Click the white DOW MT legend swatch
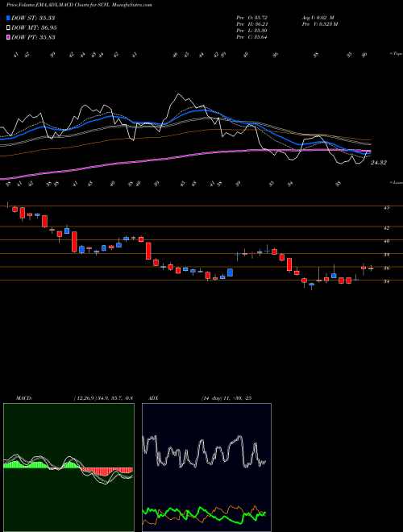Screen dimensions: 403x532 pos(8,28)
